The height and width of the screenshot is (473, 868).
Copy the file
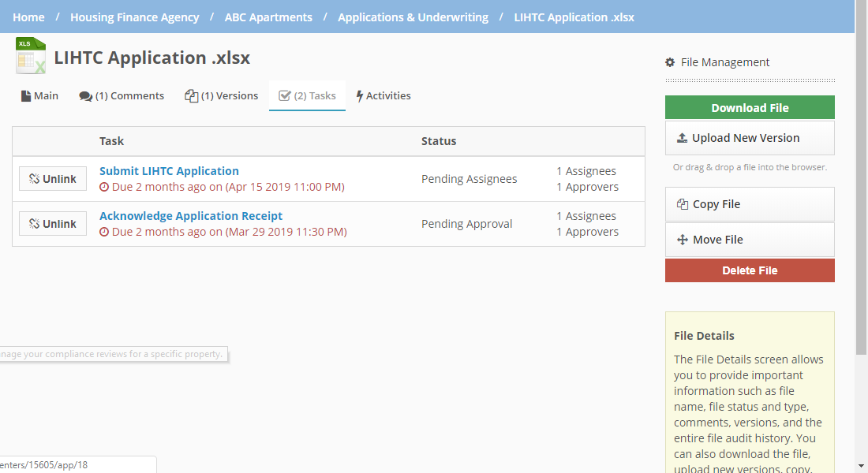pos(750,204)
